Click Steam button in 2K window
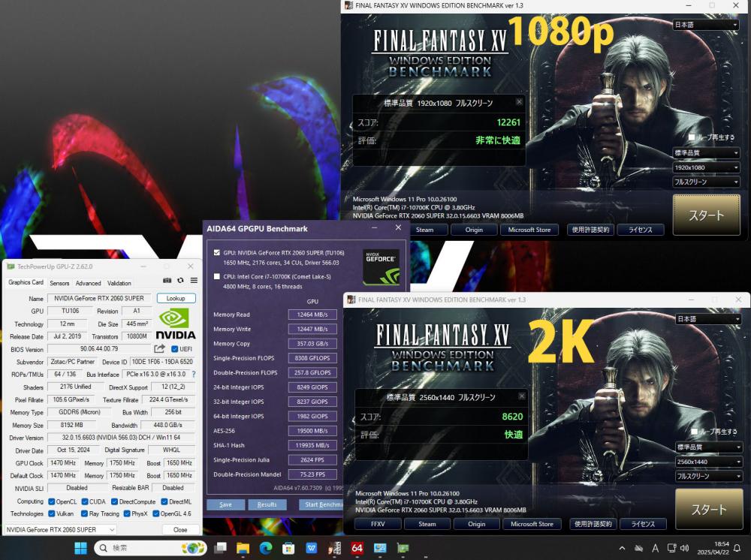 (427, 524)
